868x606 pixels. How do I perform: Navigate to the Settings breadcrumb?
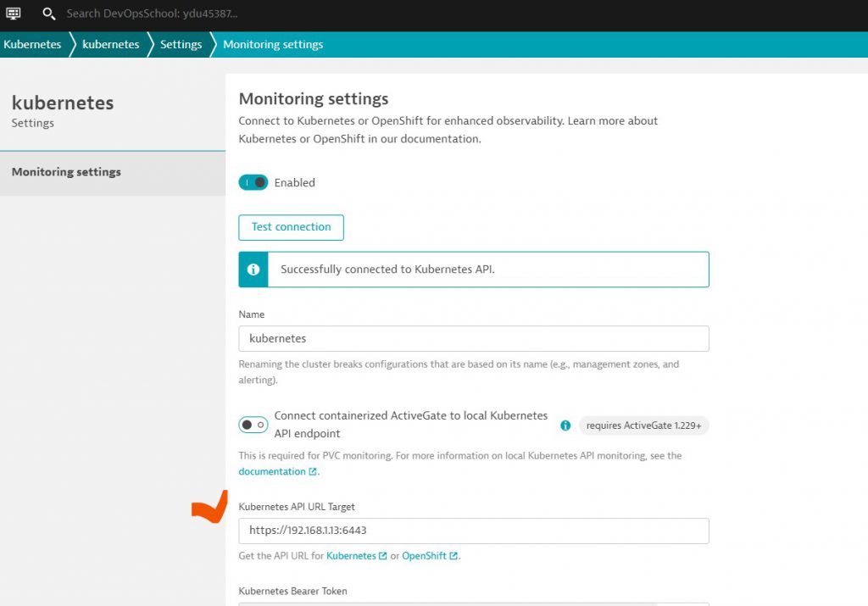(x=181, y=44)
